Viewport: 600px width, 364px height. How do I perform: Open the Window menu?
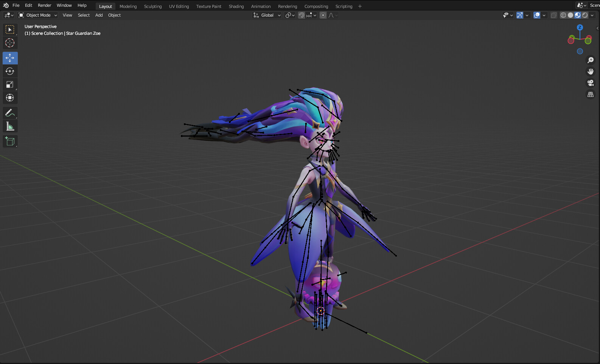coord(64,5)
